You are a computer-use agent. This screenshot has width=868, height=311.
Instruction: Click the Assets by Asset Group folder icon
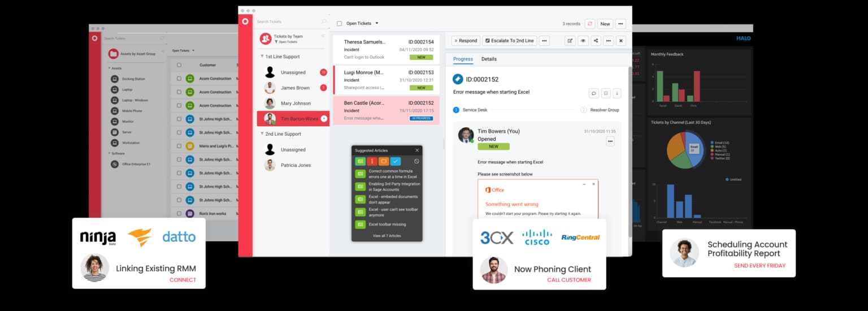[x=114, y=54]
